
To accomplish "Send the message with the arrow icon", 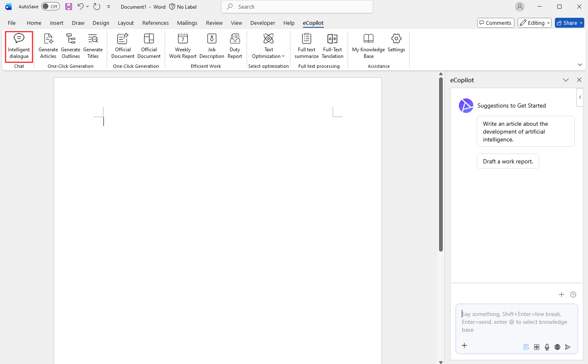I will (x=568, y=347).
